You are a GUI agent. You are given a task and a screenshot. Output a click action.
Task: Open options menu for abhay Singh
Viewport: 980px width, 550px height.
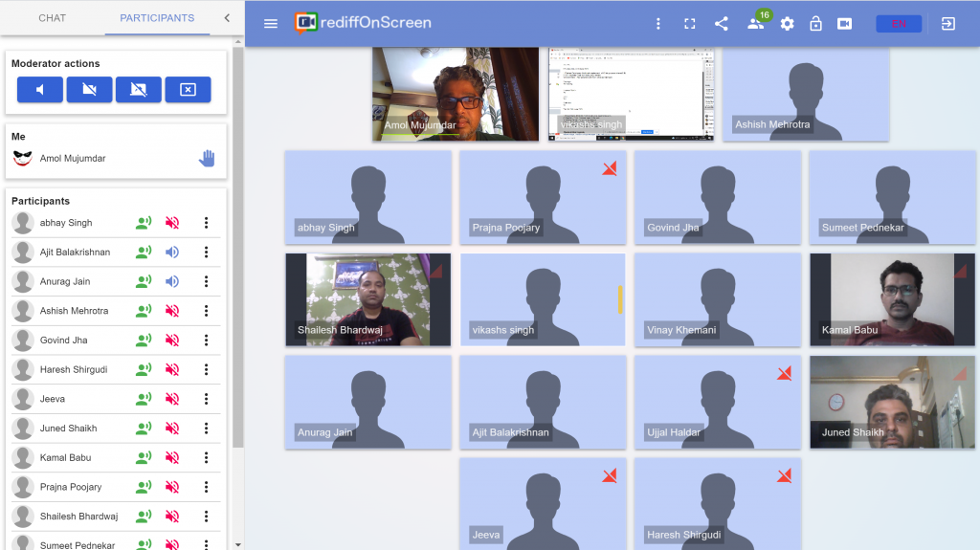207,223
